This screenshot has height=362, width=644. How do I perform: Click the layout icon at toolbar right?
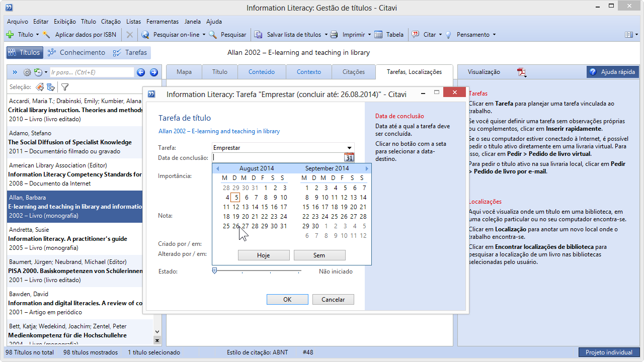click(x=628, y=35)
